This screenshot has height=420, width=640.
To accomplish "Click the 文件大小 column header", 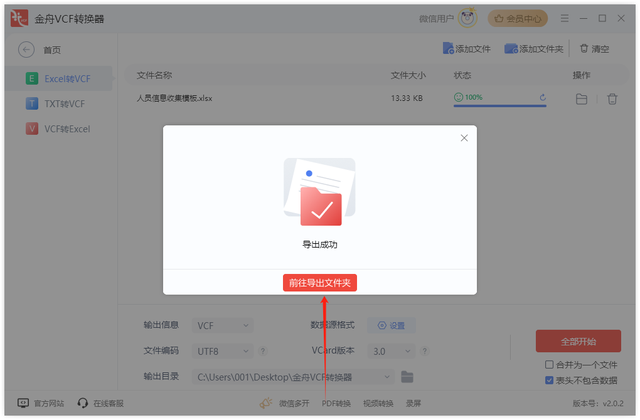I will [408, 75].
